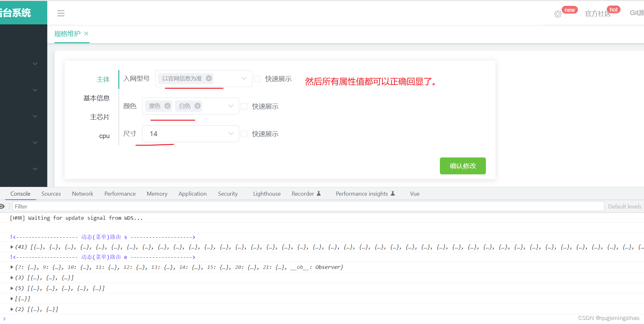Select the 主芯片 side tab
644x324 pixels.
[100, 117]
